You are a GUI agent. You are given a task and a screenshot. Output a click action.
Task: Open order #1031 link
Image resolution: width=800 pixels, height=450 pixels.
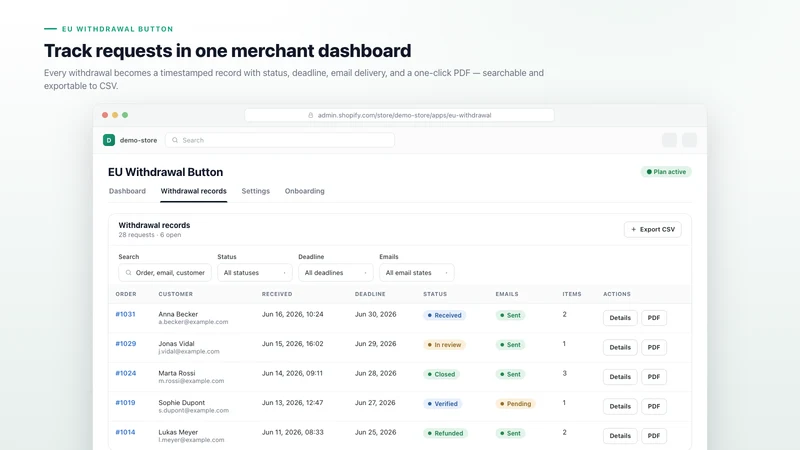[126, 314]
